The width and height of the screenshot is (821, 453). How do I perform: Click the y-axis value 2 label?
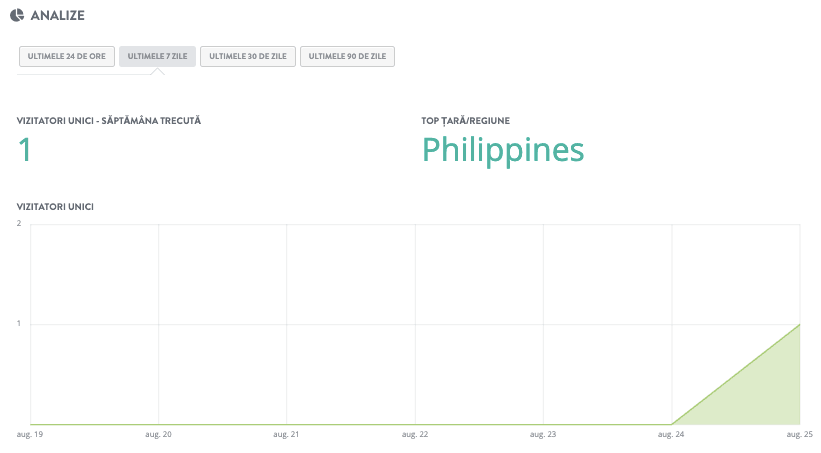pyautogui.click(x=19, y=224)
